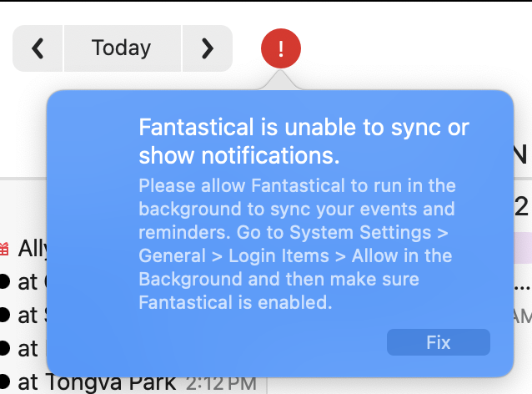
Task: Click the red exclamation warning icon
Action: click(281, 48)
